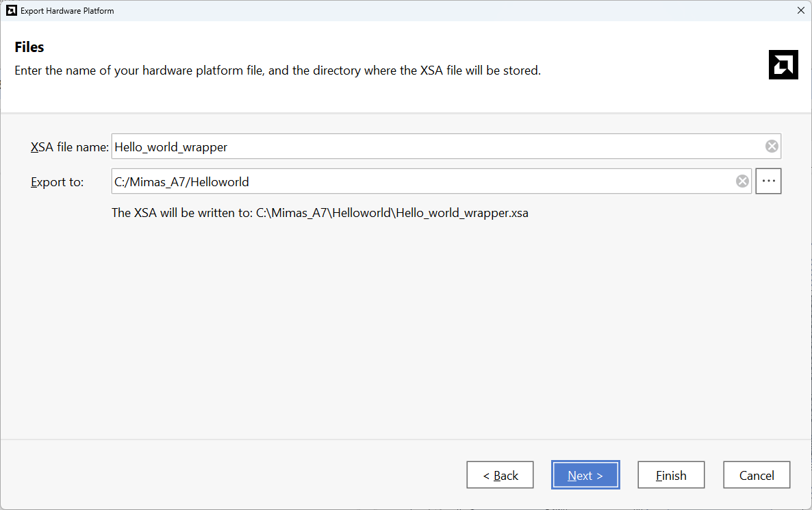This screenshot has height=510, width=812.
Task: Click the AMD logo in the header
Action: (x=783, y=64)
